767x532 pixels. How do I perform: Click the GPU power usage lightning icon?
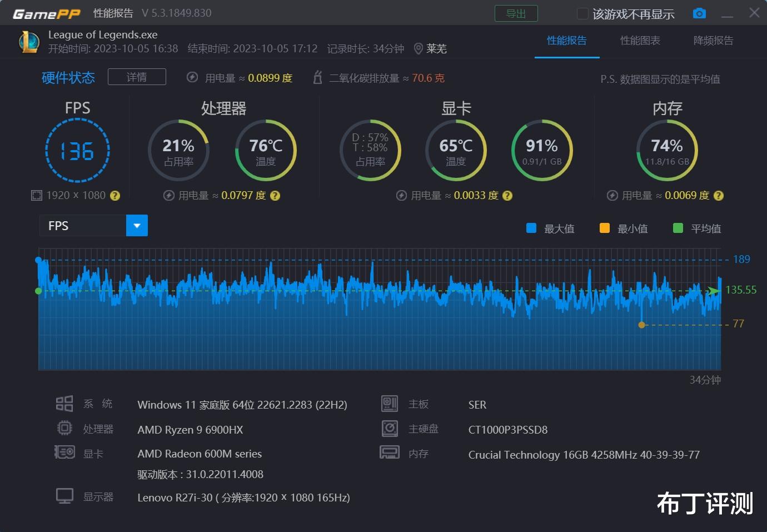pyautogui.click(x=401, y=196)
